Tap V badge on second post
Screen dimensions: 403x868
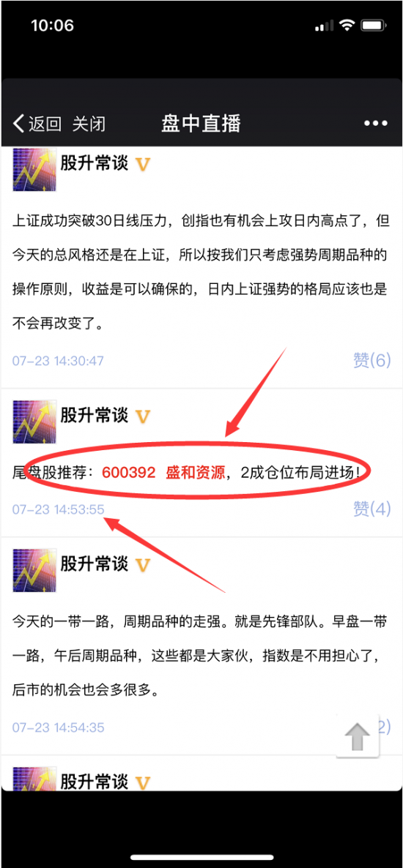144,416
